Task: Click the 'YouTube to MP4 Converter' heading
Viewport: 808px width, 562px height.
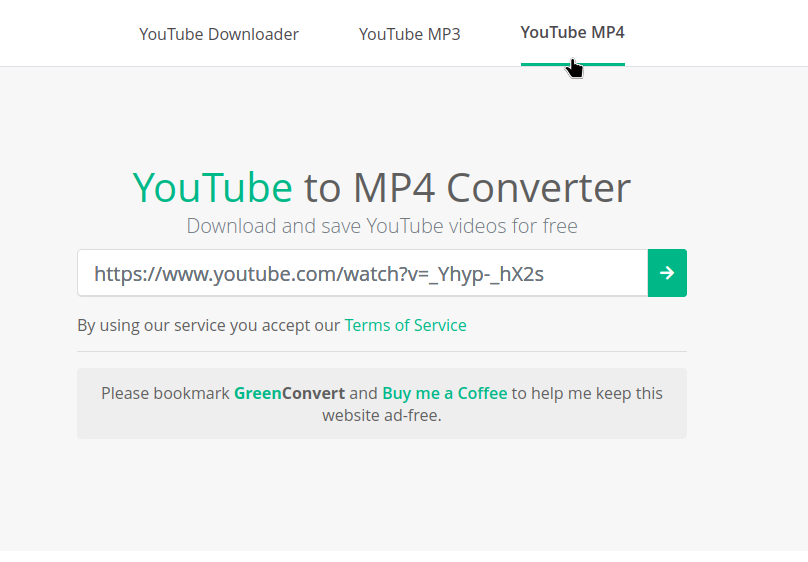Action: tap(382, 188)
